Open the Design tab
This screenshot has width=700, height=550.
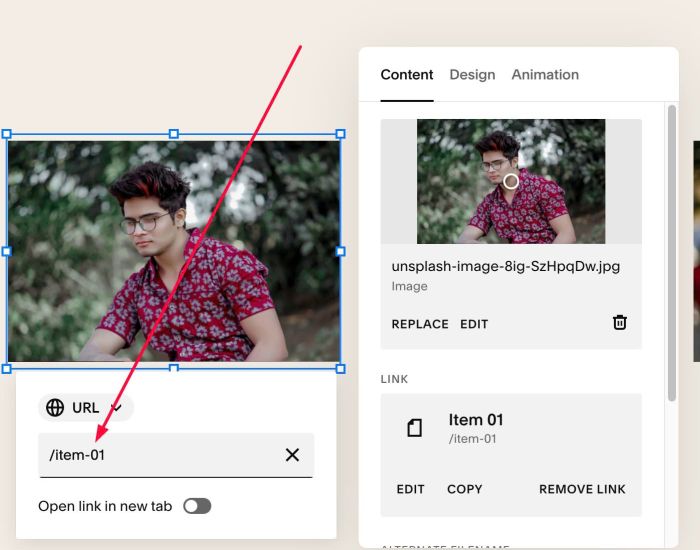click(472, 75)
